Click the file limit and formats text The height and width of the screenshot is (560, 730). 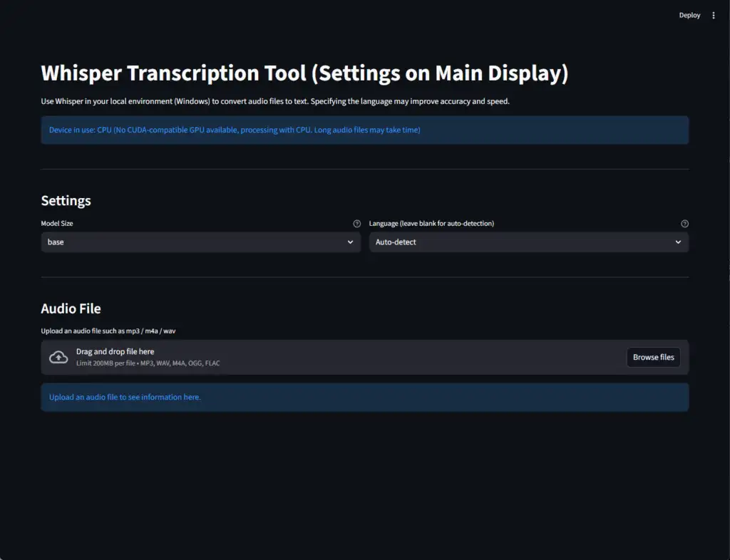tap(148, 363)
